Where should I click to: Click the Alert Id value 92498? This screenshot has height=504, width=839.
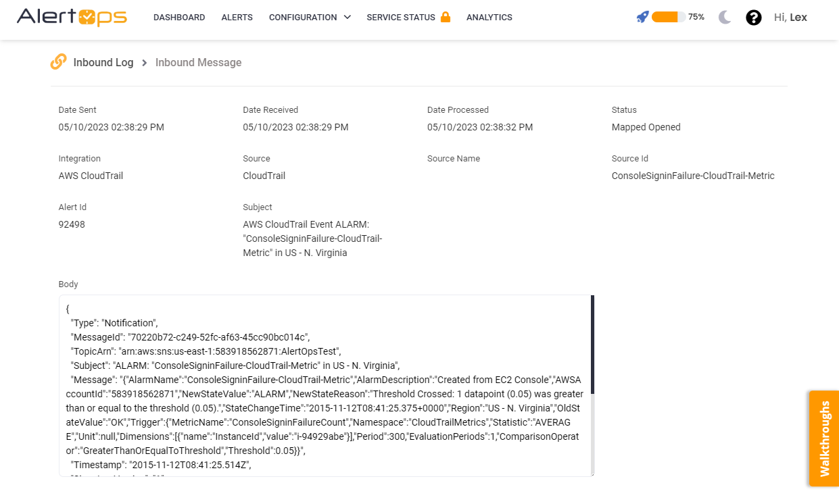(x=72, y=224)
